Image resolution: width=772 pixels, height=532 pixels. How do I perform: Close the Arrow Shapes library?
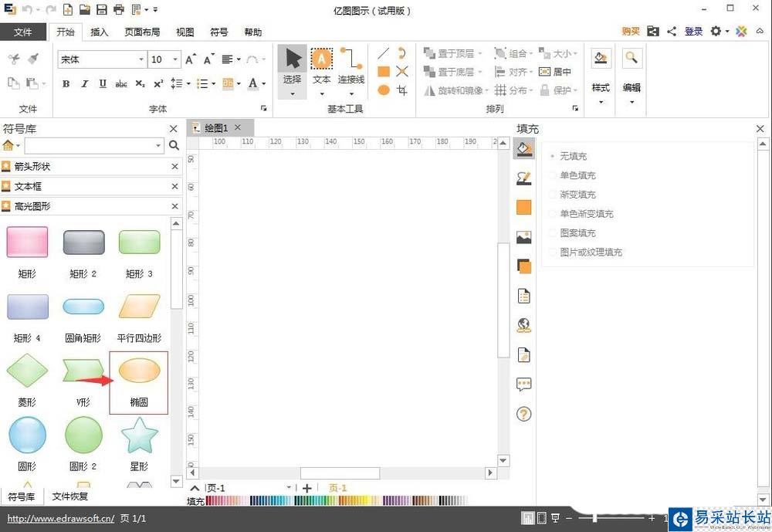174,167
